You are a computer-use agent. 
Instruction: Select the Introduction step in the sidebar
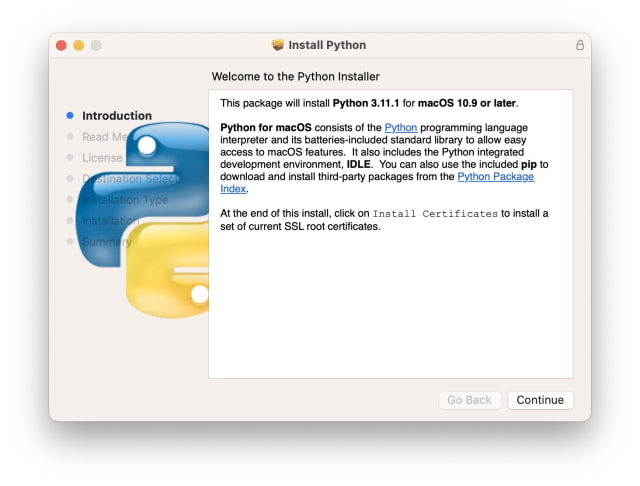(x=117, y=116)
